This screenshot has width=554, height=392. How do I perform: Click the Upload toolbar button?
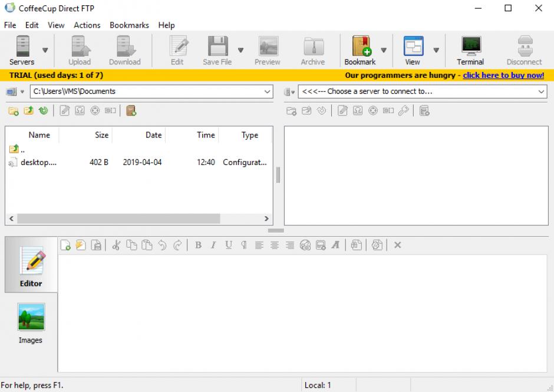point(80,51)
